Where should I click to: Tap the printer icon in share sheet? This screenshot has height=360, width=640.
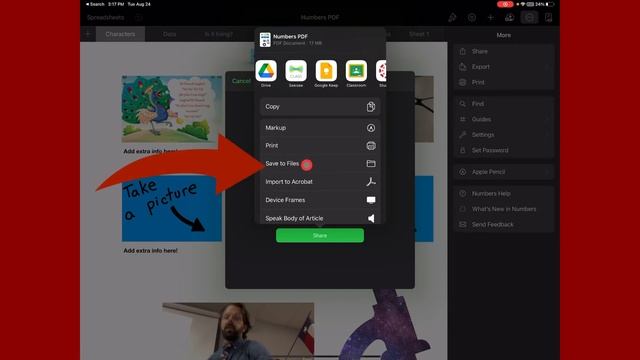tap(371, 146)
